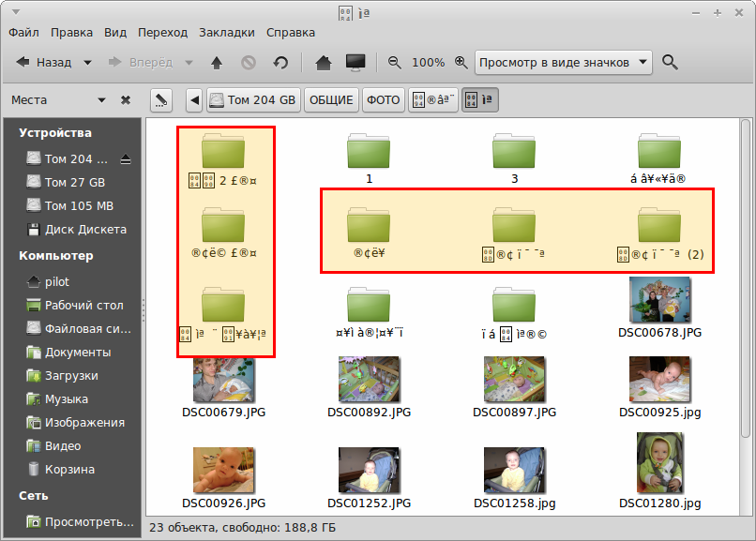Open the Правка menu

click(x=71, y=32)
